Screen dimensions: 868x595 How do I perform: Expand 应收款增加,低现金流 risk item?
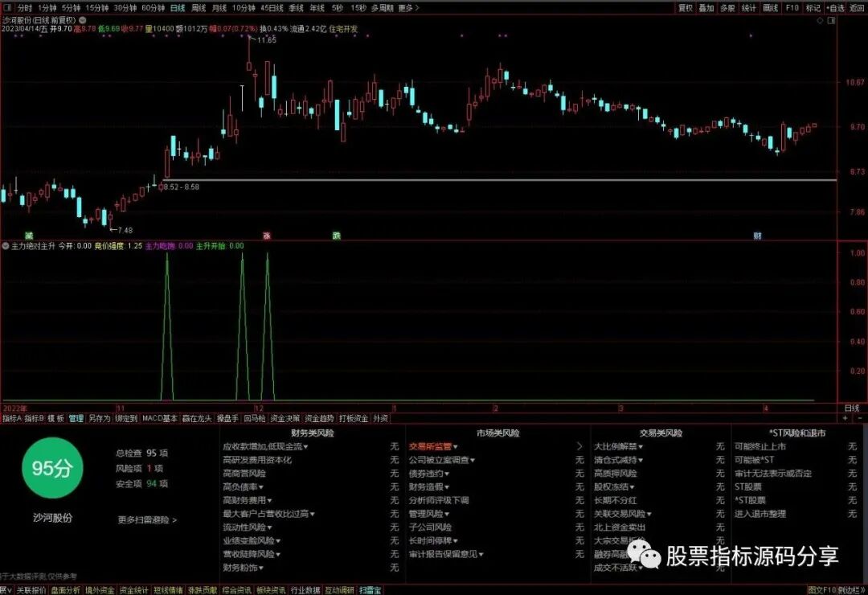[x=265, y=446]
